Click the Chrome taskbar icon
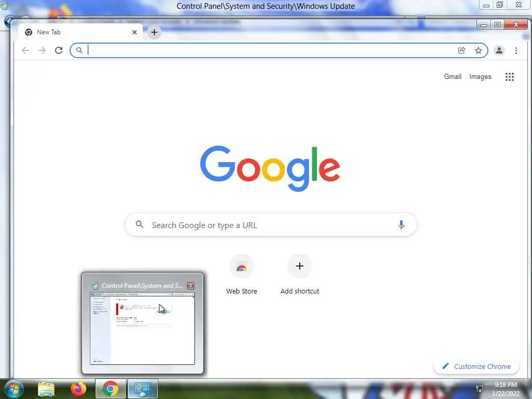 coord(110,389)
